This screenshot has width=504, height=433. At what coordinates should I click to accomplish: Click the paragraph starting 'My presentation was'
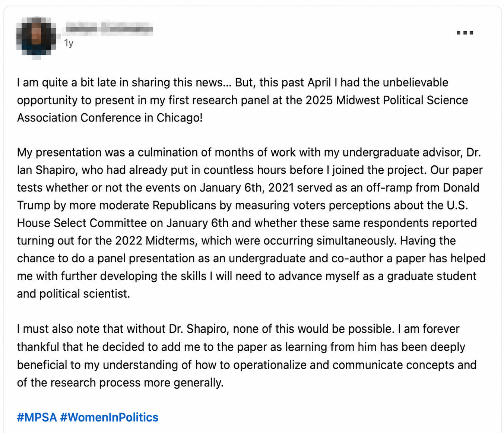point(251,223)
